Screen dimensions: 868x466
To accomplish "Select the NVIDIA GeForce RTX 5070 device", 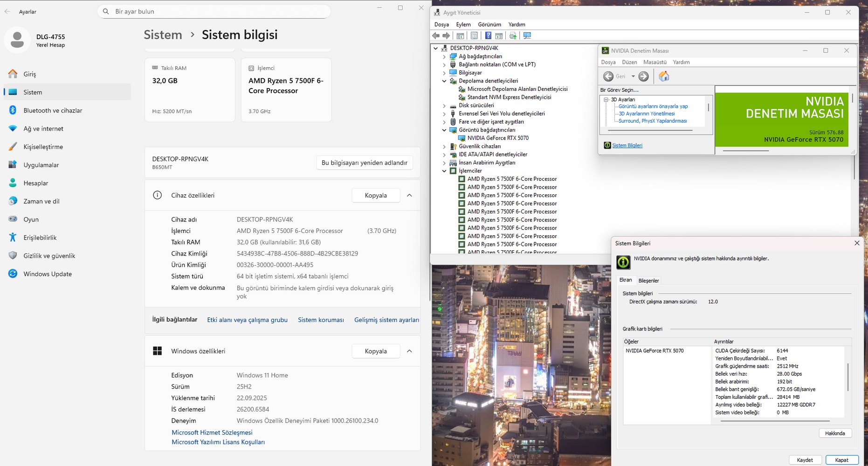I will pyautogui.click(x=497, y=138).
